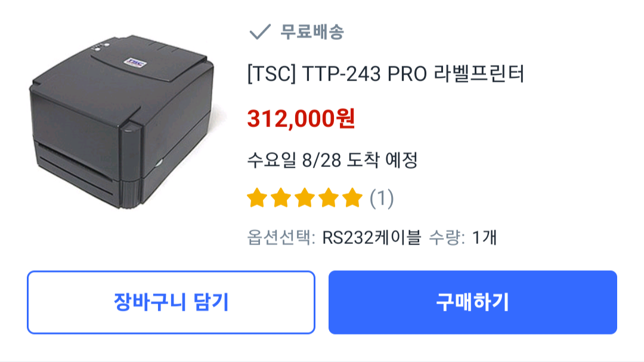Click the 장바구니 담기 add to cart button

tap(171, 302)
